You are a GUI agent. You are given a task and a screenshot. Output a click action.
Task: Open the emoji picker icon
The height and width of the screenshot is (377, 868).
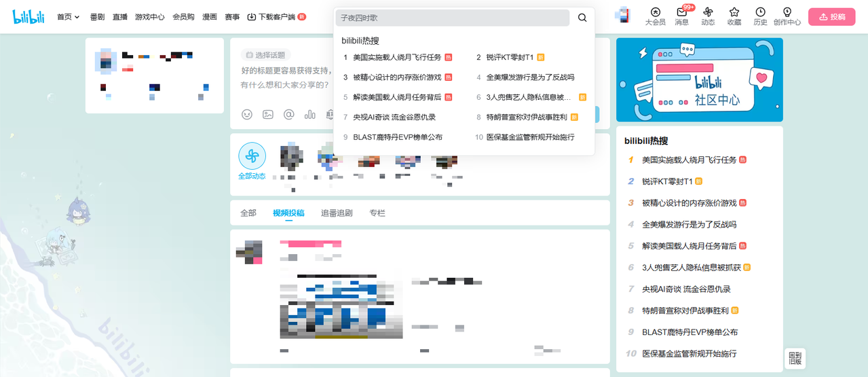[x=247, y=115]
